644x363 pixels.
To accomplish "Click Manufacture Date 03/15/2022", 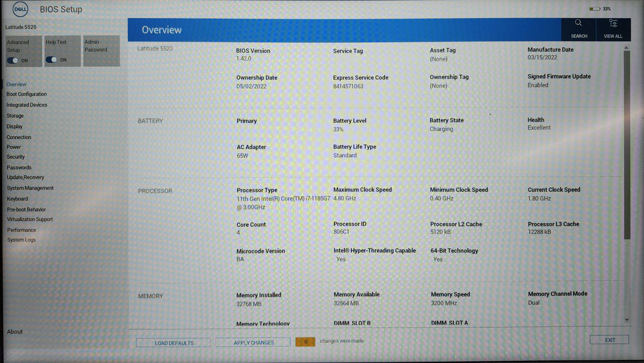I will pyautogui.click(x=542, y=58).
